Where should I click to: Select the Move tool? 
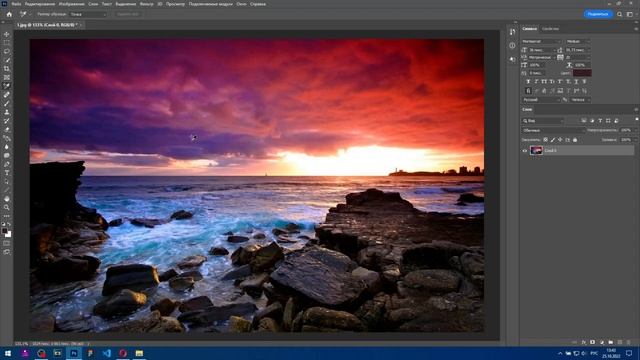[7, 34]
